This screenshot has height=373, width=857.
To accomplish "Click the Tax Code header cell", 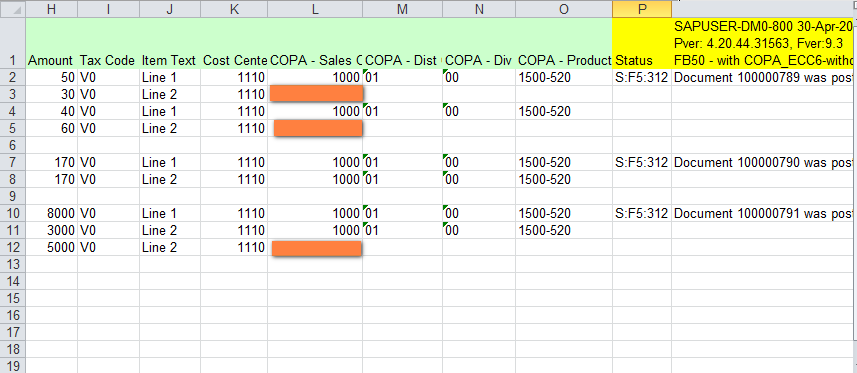I will [x=108, y=43].
